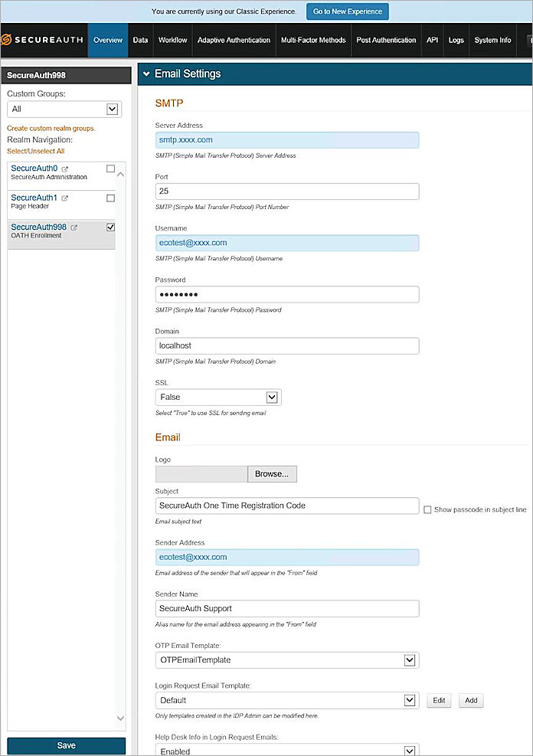533x756 pixels.
Task: Click the Save button
Action: coord(66,745)
